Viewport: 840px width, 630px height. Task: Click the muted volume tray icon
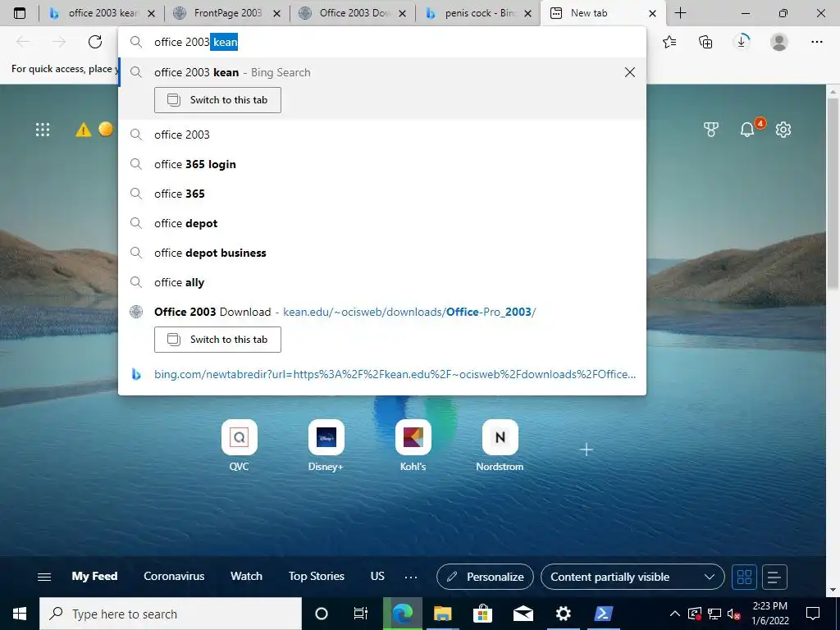pos(733,614)
